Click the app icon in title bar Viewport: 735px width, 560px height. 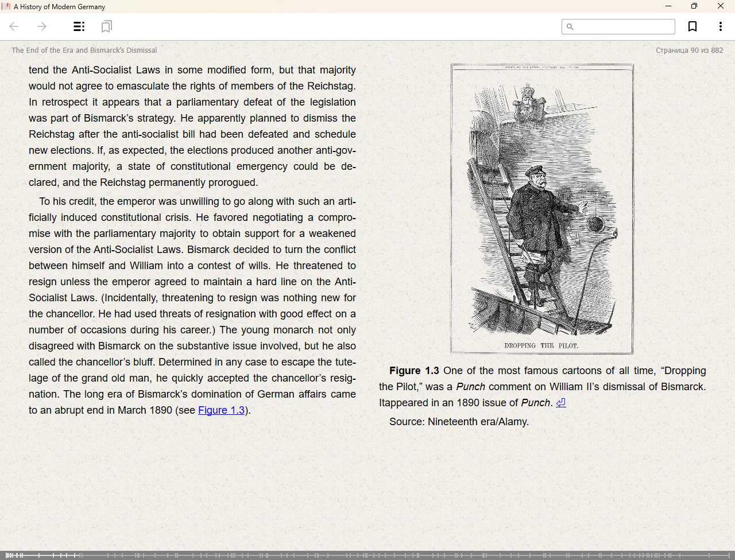pos(6,7)
